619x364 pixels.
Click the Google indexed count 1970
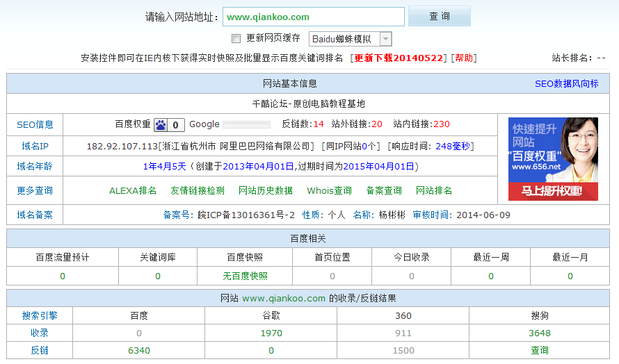(x=271, y=333)
